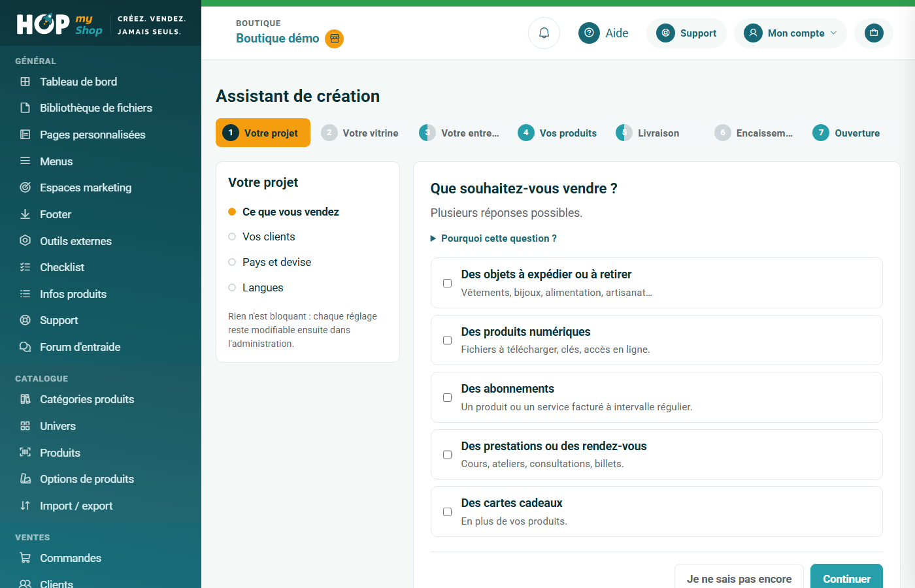The height and width of the screenshot is (588, 915).
Task: Open step 6 Encaissement tab
Action: tap(754, 133)
